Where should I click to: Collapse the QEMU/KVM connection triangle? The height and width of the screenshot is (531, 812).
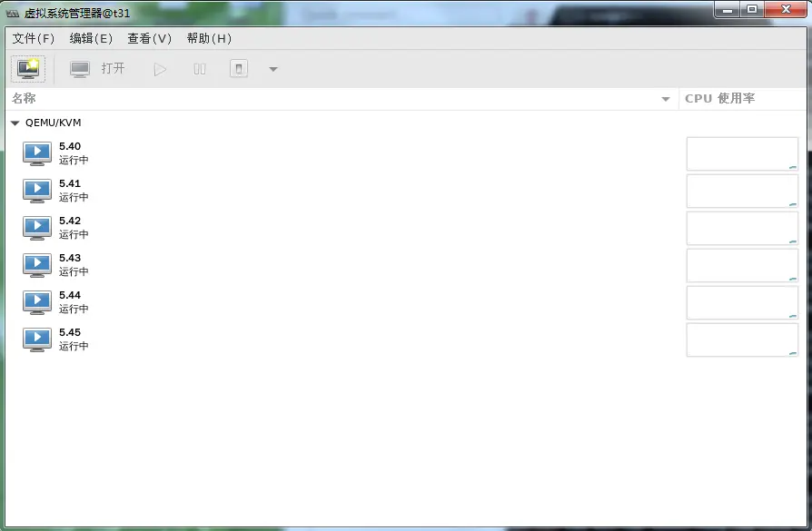coord(15,123)
